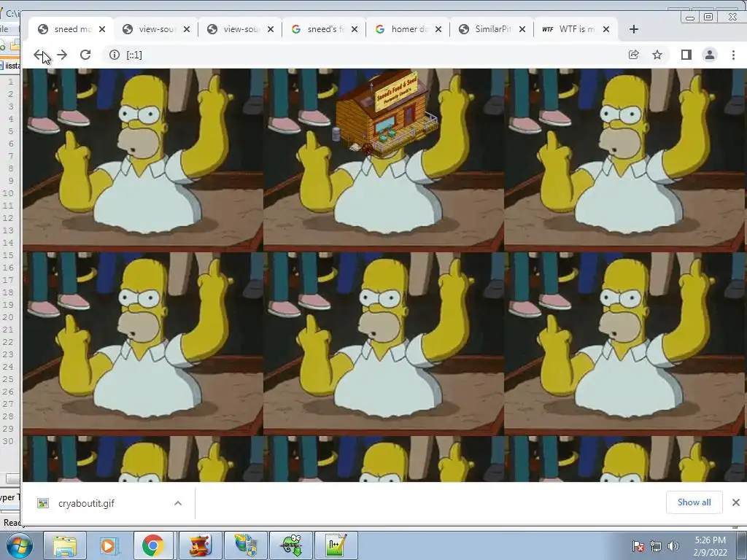The height and width of the screenshot is (560, 747).
Task: Bookmark this page with the star icon
Action: tap(657, 55)
